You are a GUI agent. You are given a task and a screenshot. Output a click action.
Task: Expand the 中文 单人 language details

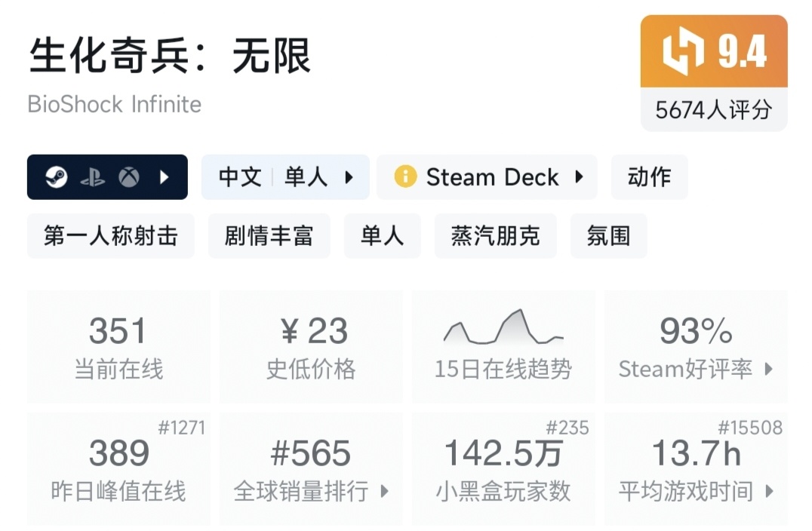pyautogui.click(x=285, y=177)
